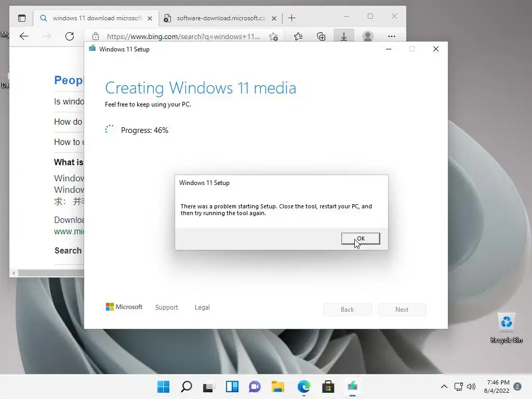Click OK in the setup error dialog
Screen dimensions: 532x399
(x=361, y=238)
